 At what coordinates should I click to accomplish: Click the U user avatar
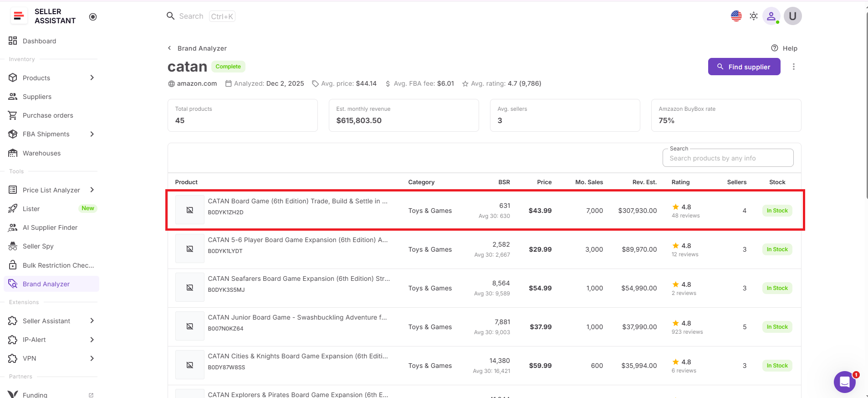point(793,16)
